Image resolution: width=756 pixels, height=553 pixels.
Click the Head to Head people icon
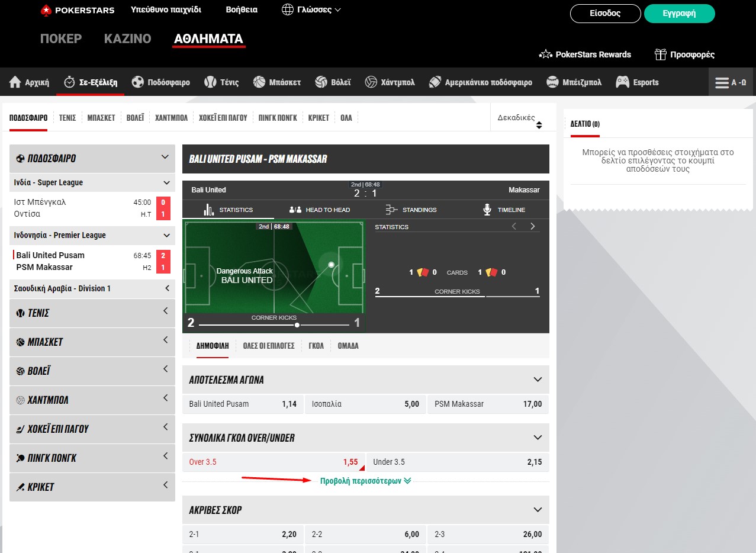(295, 210)
